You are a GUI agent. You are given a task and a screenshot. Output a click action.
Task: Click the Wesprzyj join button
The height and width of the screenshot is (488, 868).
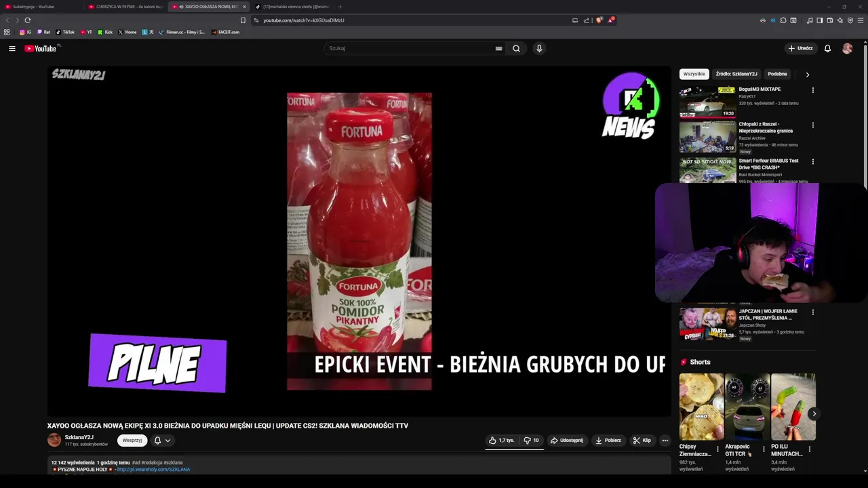pos(132,441)
